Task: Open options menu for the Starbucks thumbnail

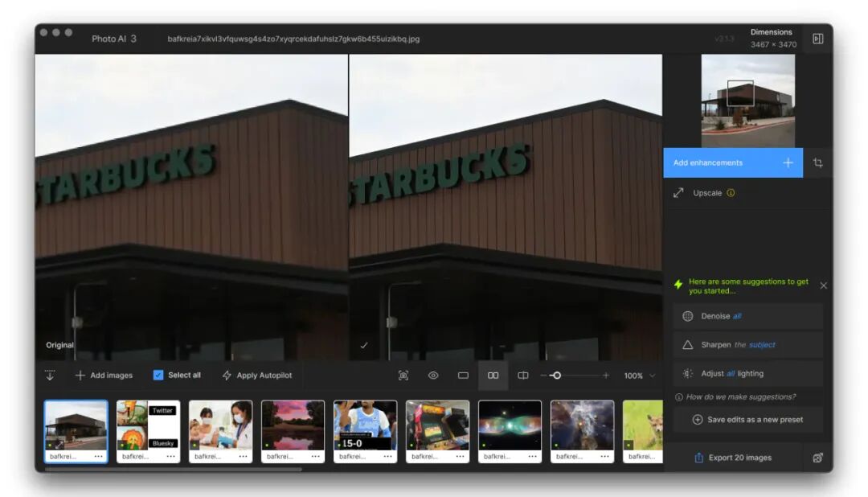Action: [99, 457]
